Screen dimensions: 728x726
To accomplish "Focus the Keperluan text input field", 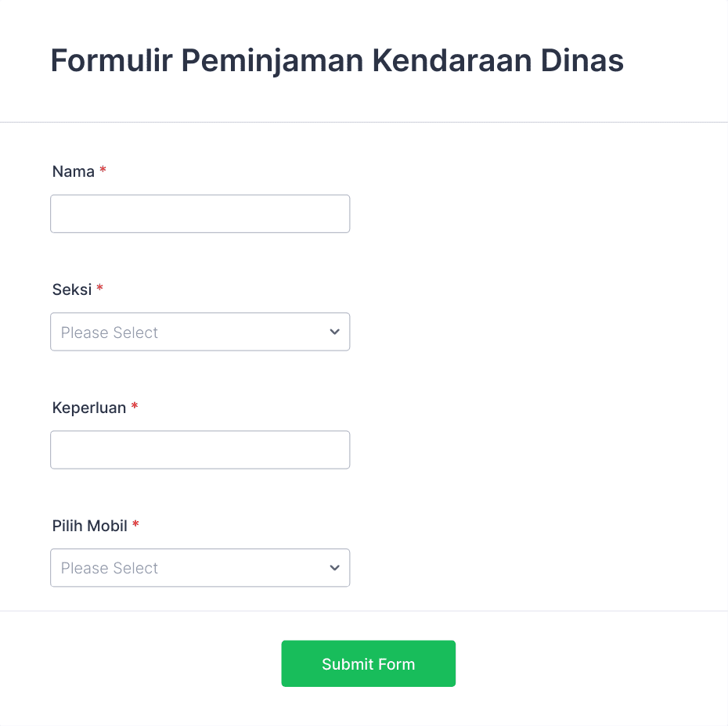I will click(200, 450).
